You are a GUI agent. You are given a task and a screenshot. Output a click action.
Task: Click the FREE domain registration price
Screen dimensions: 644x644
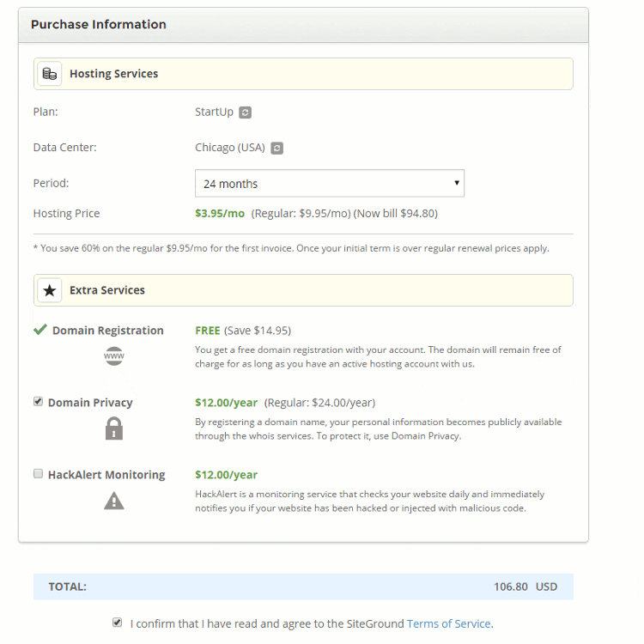(208, 331)
